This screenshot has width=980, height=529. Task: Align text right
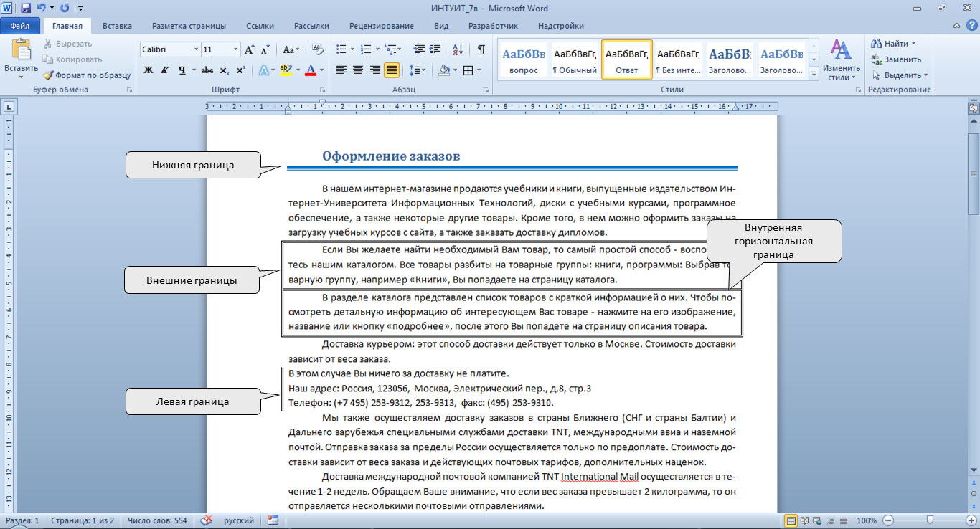tap(374, 70)
